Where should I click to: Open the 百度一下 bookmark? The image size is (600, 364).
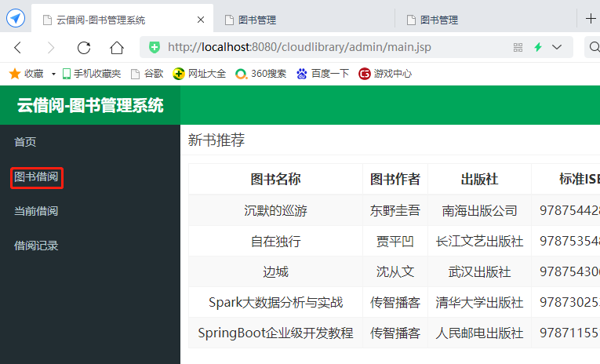(322, 74)
